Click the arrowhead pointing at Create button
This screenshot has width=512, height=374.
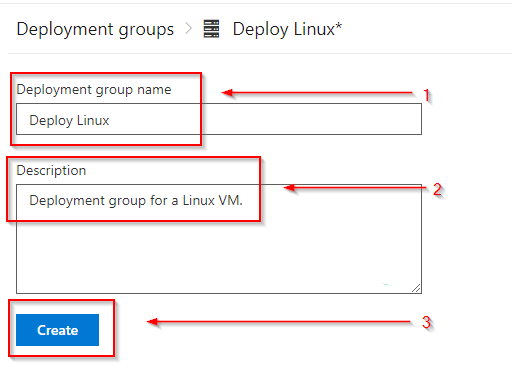click(x=152, y=322)
